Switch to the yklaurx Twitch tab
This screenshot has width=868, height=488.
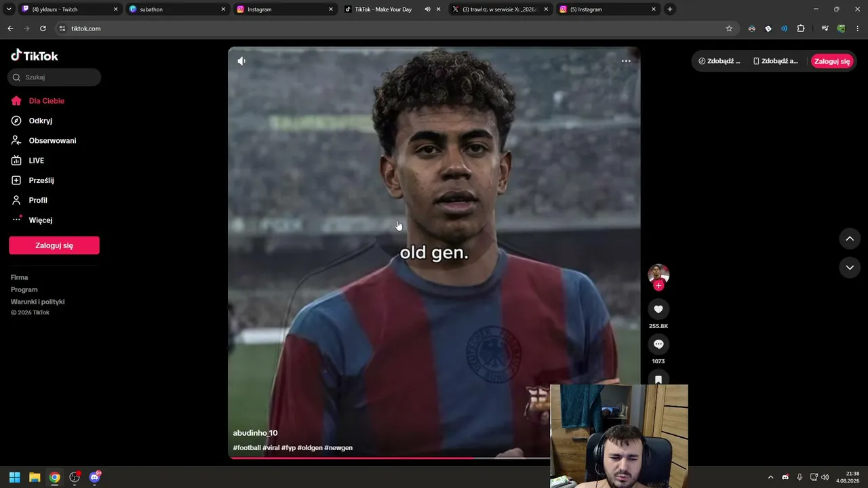70,9
